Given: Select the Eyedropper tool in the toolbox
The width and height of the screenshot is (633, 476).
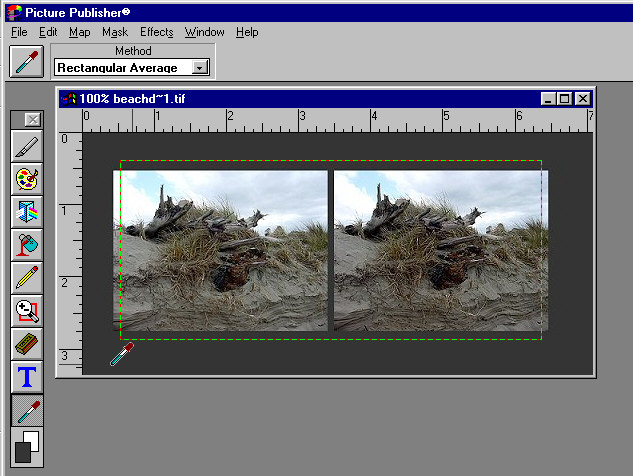Looking at the screenshot, I should [x=27, y=411].
